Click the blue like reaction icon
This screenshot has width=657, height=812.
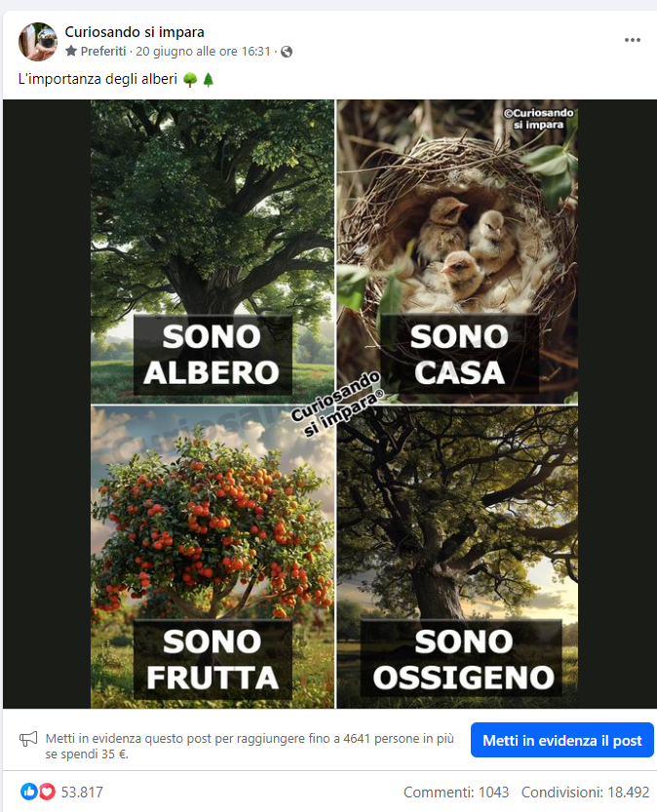(x=29, y=792)
